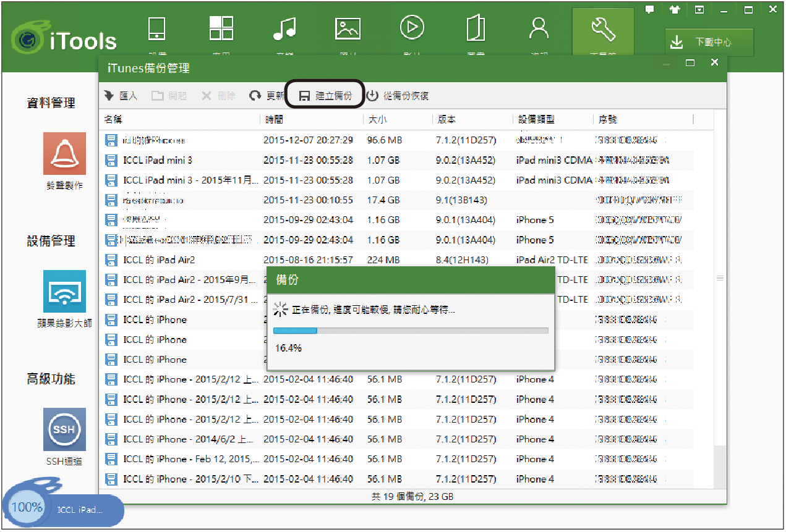
Task: Select the 'ICCL 的 iPhone - Feb 12, 2015,...' backup name
Action: [x=191, y=459]
